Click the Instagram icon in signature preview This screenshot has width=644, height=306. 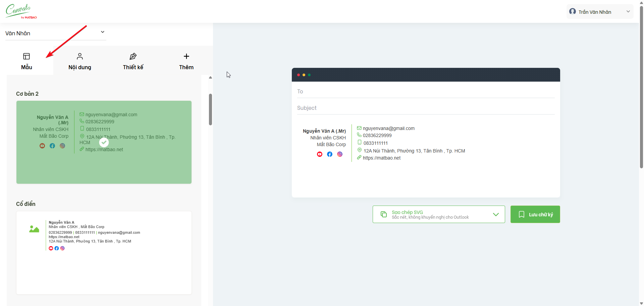click(x=340, y=154)
